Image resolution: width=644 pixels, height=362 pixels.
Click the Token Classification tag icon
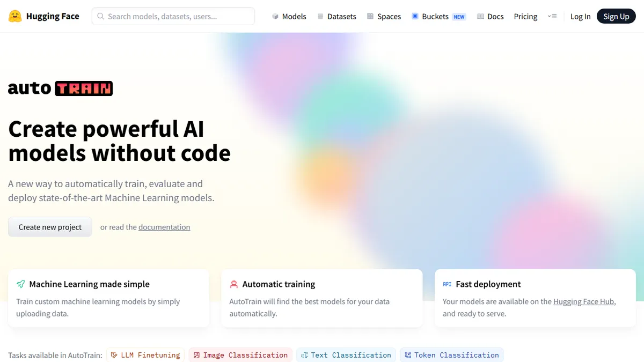(408, 355)
